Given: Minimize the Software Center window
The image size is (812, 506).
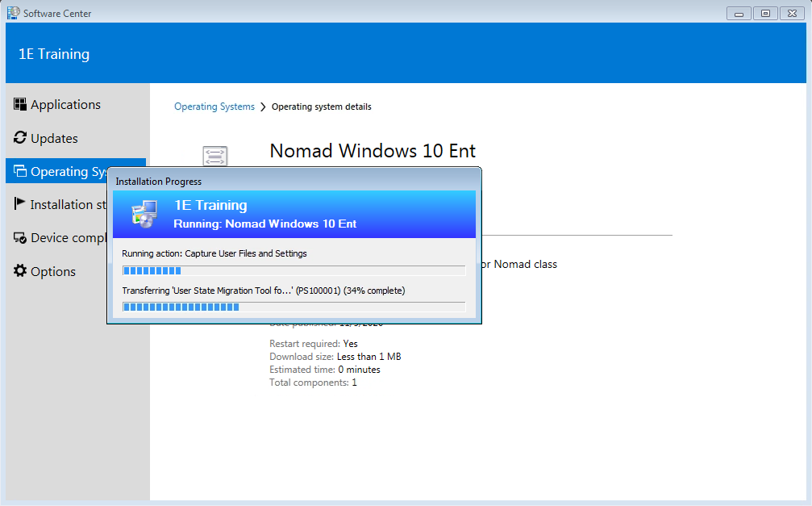Looking at the screenshot, I should tap(739, 13).
